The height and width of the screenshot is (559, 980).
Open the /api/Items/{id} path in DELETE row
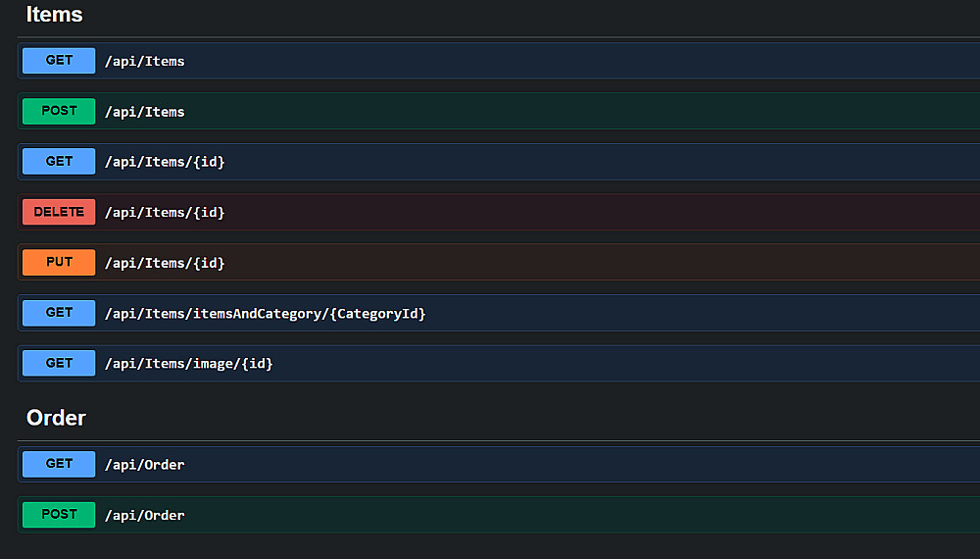(x=165, y=212)
